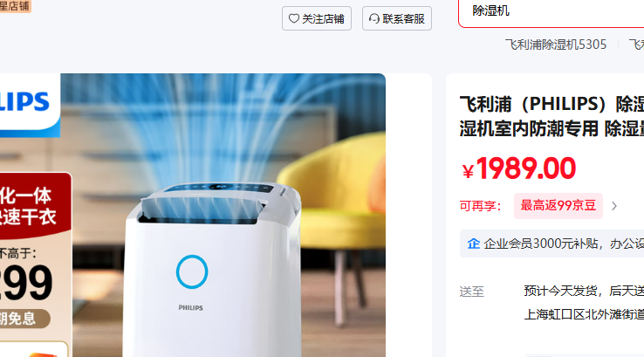Click the 1989.00 price text
644x357 pixels.
[x=525, y=168]
